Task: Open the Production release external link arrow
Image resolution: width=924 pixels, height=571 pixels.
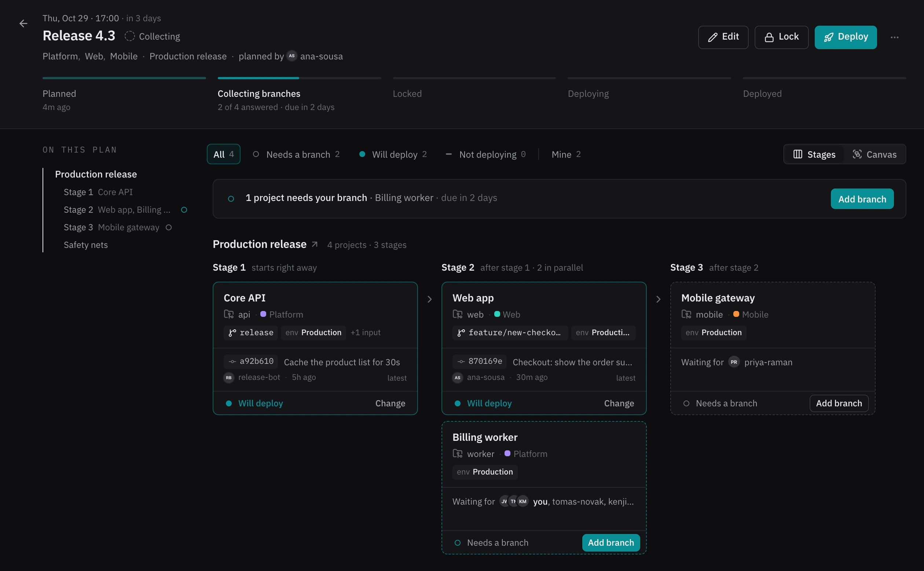Action: coord(315,244)
